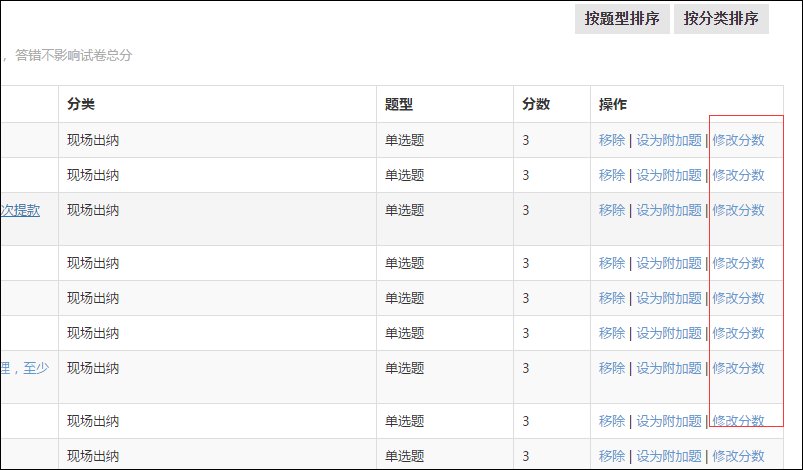The height and width of the screenshot is (470, 803).
Task: Open the 次提款 question link
Action: click(20, 210)
